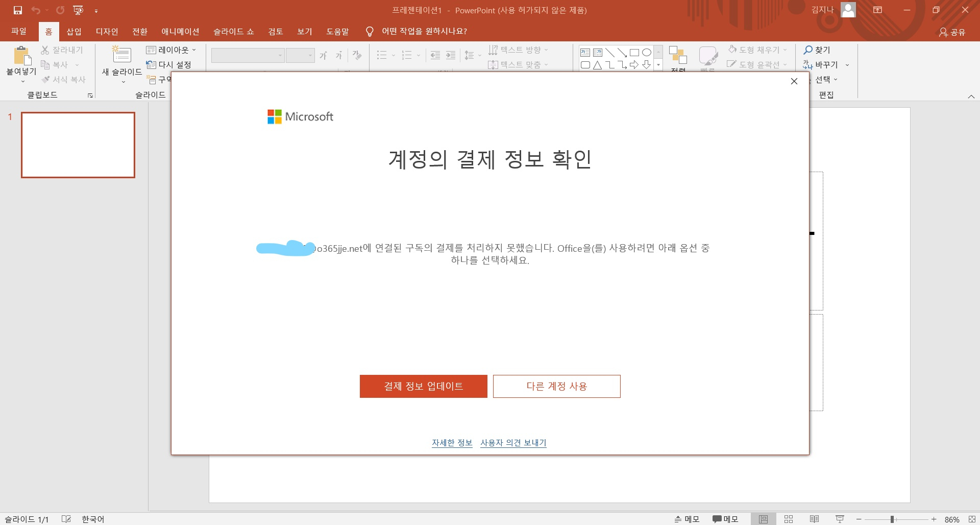Click the 붙여넣기 (Paste) clipboard icon
The image size is (980, 525).
coord(21,56)
